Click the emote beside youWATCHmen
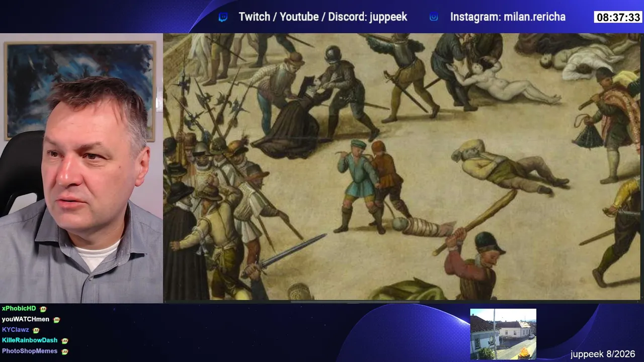 [x=56, y=319]
